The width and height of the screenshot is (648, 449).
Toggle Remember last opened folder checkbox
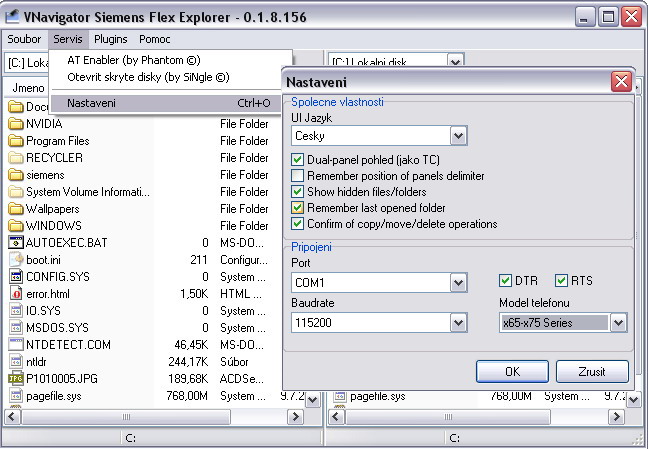tap(297, 208)
